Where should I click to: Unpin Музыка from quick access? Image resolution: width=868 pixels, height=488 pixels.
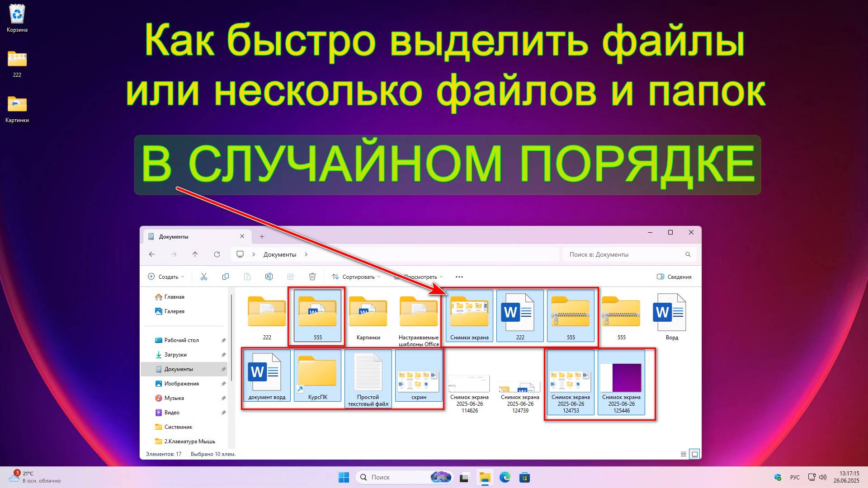[x=223, y=398]
